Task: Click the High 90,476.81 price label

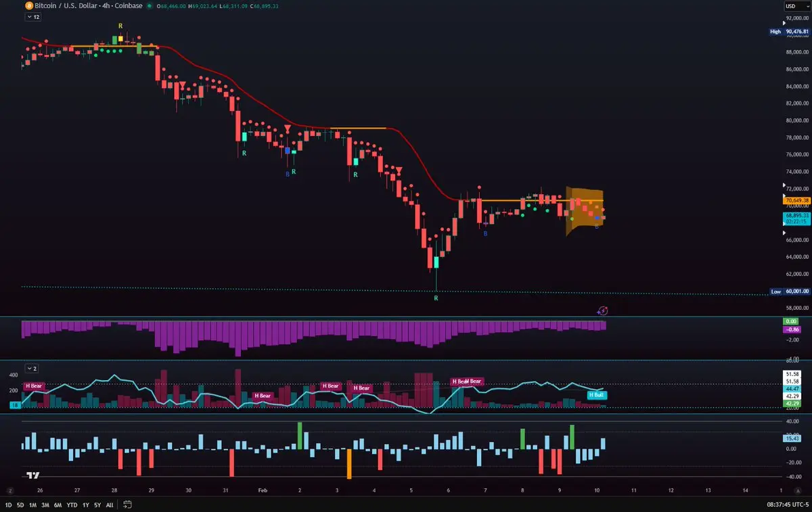Action: [x=790, y=31]
